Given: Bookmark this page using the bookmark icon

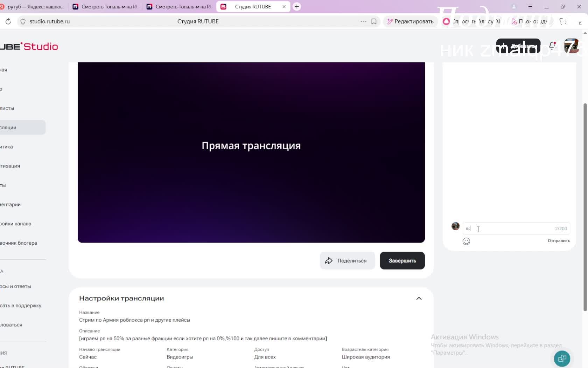Looking at the screenshot, I should pos(374,21).
